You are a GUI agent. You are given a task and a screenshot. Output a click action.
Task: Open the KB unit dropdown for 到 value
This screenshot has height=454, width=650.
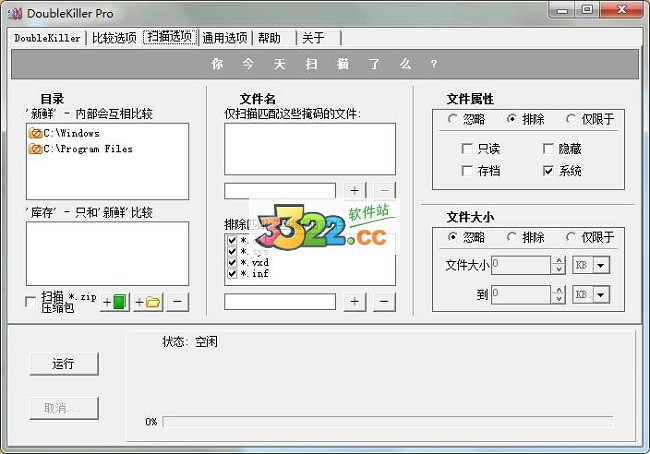click(x=601, y=294)
